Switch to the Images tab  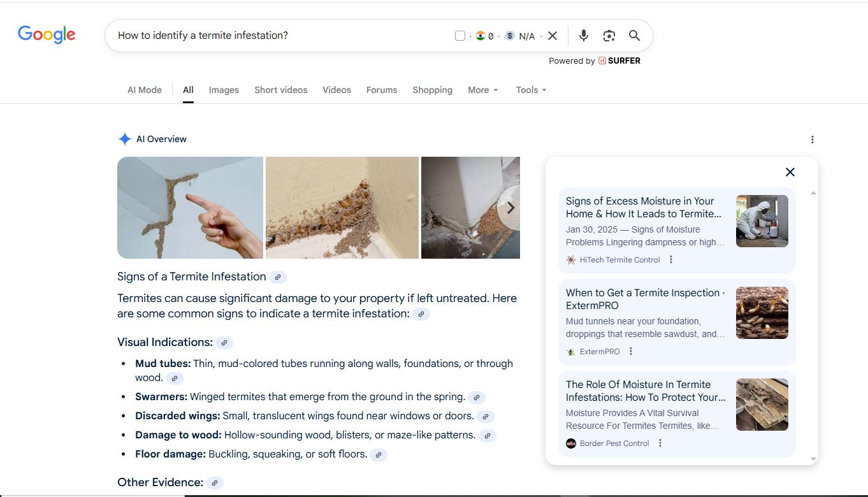coord(224,90)
